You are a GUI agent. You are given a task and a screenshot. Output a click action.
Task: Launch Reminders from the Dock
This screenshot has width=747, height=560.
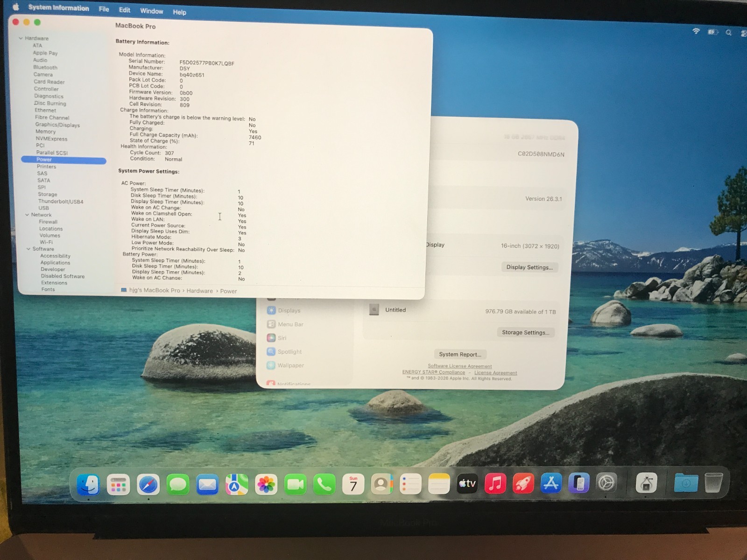[411, 484]
